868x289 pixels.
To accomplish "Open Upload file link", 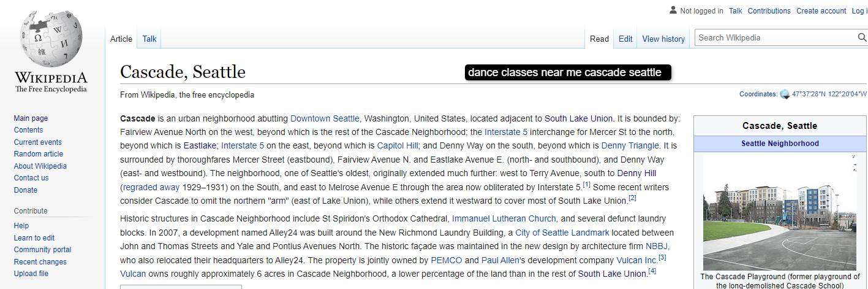I will (31, 274).
